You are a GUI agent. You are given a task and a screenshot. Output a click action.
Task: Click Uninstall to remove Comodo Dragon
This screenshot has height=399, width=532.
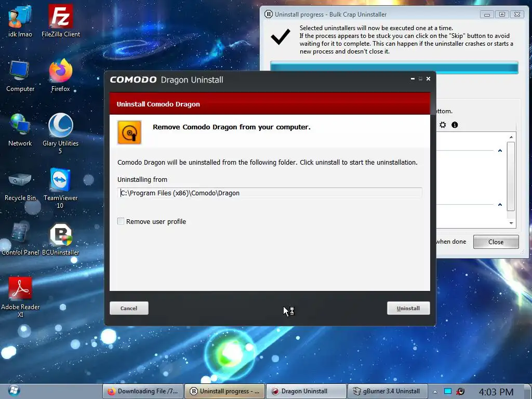tap(408, 308)
